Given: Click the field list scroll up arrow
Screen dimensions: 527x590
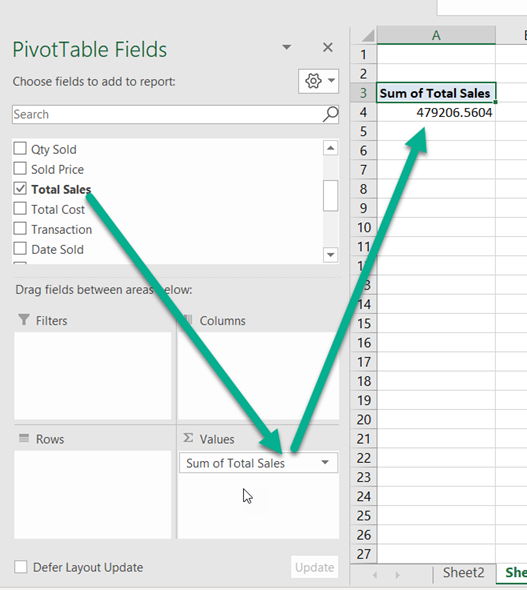Looking at the screenshot, I should [330, 148].
